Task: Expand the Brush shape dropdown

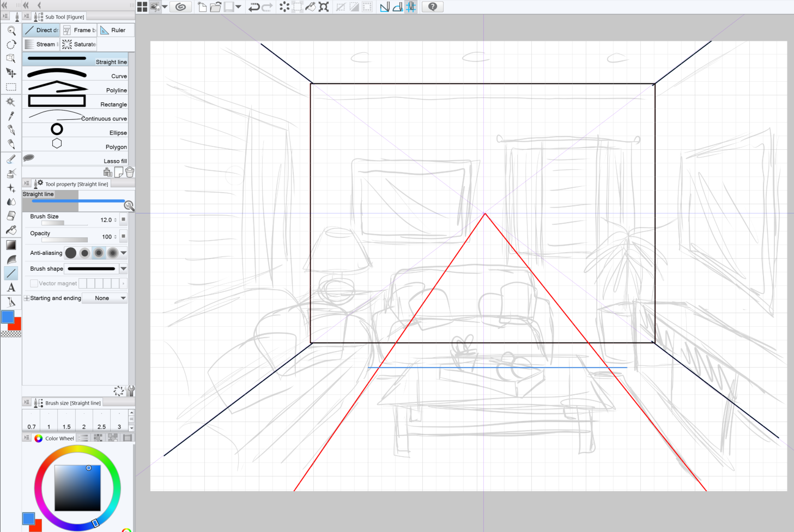Action: 124,268
